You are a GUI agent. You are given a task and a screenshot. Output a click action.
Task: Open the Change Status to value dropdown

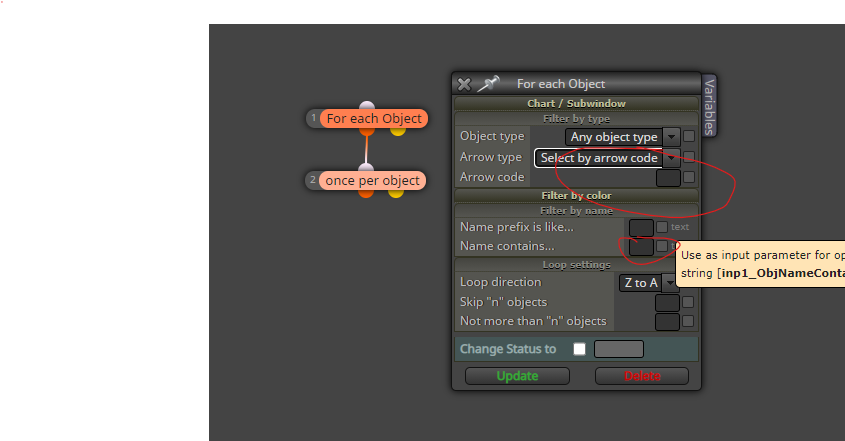[619, 349]
